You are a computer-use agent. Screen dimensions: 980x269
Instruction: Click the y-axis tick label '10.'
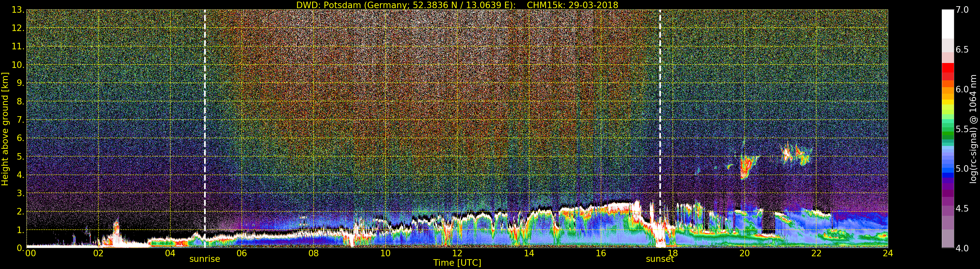click(x=18, y=65)
